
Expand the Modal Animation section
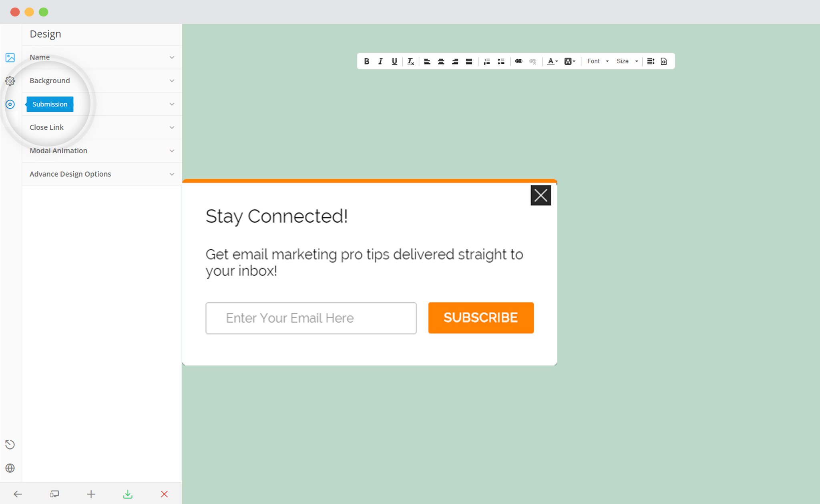102,151
